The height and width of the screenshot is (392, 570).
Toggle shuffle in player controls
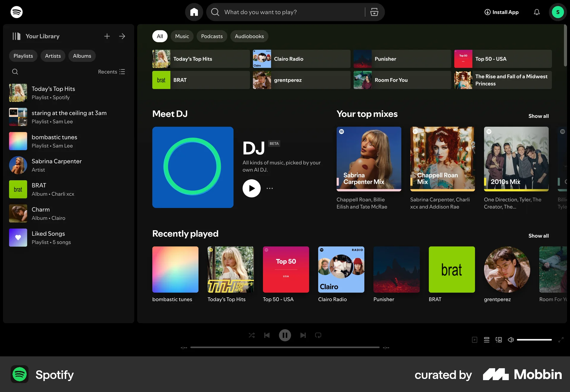(x=252, y=335)
